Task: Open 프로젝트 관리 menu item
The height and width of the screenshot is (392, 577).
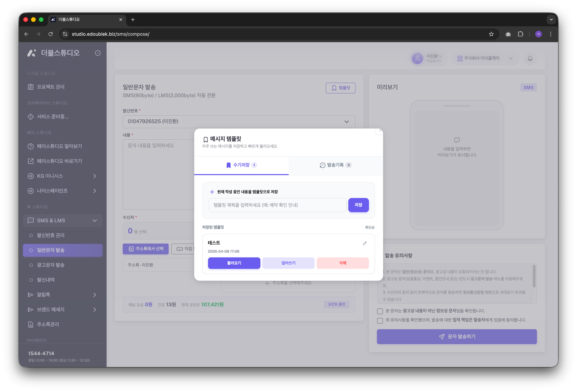Action: [x=63, y=87]
